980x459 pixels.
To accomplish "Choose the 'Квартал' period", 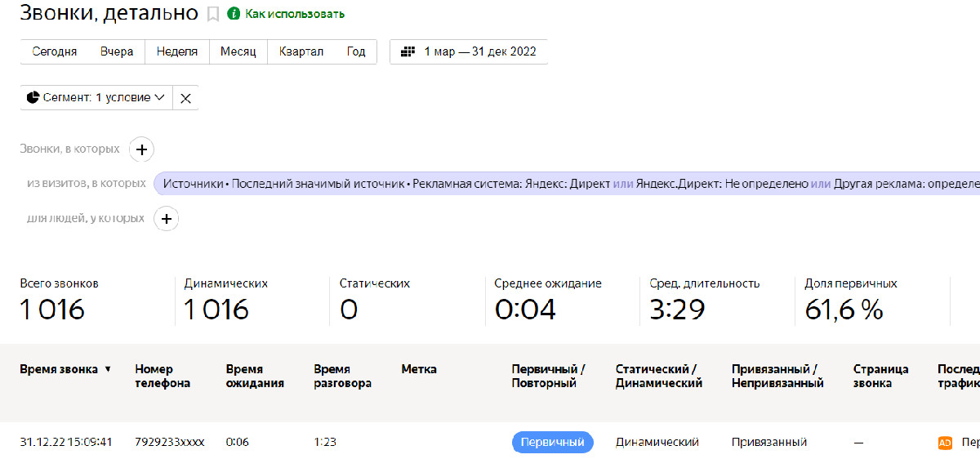I will coord(301,51).
